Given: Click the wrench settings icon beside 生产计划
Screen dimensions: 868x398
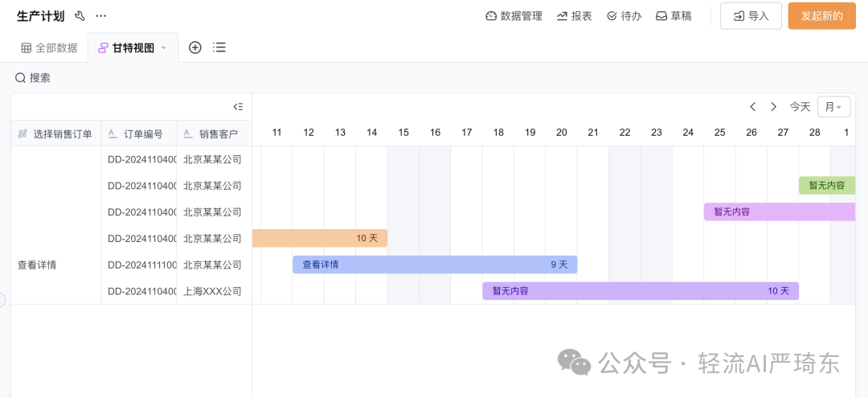Looking at the screenshot, I should (80, 16).
